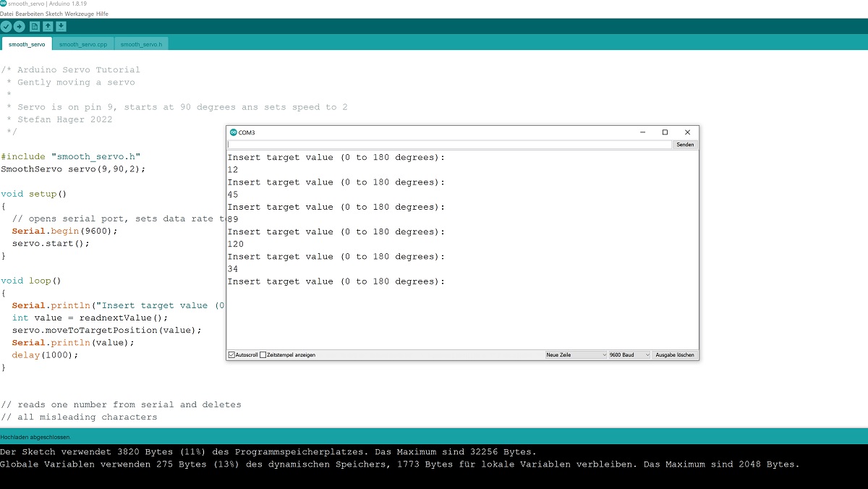Click the 'void loop()' code line

[x=31, y=281]
